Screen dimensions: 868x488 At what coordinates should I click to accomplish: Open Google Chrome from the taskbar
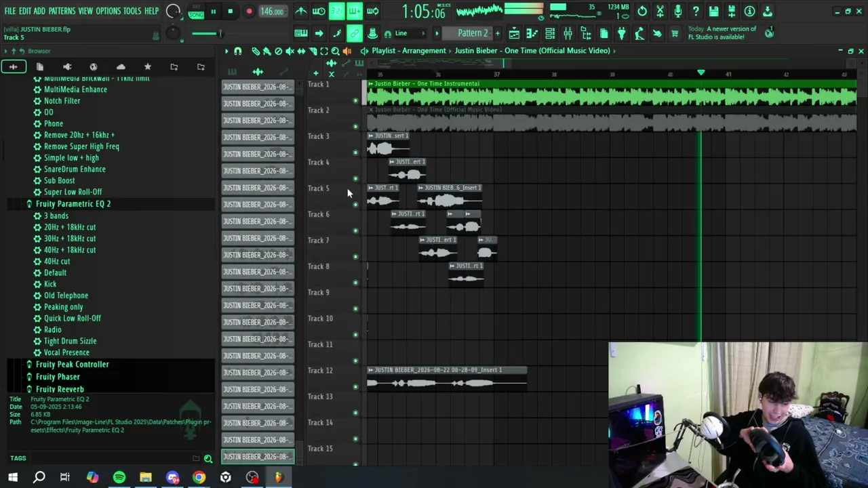click(x=199, y=477)
